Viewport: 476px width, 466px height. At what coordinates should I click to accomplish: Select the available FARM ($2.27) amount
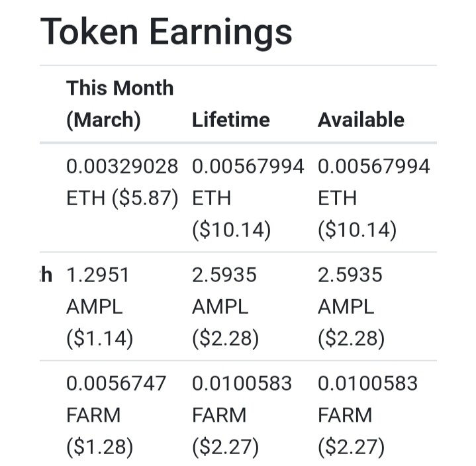pyautogui.click(x=352, y=447)
